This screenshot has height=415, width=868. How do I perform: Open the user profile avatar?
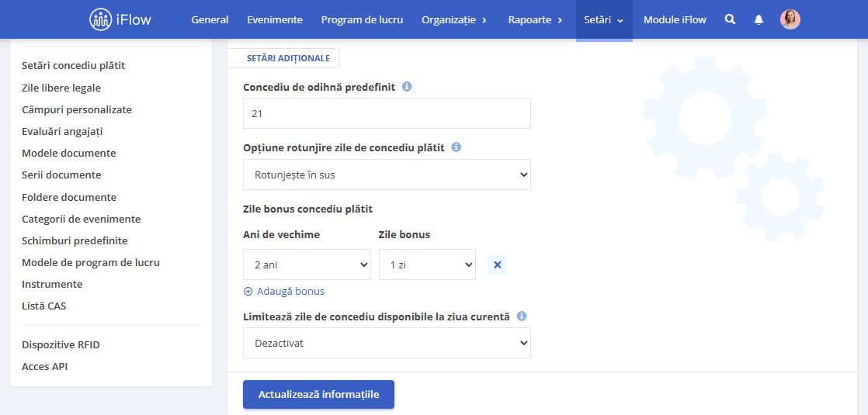790,19
